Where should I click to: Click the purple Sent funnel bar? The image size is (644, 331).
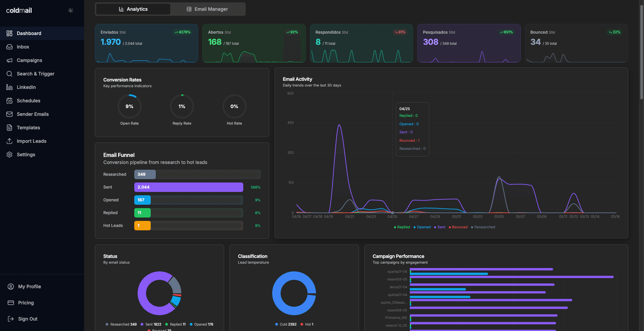click(188, 187)
